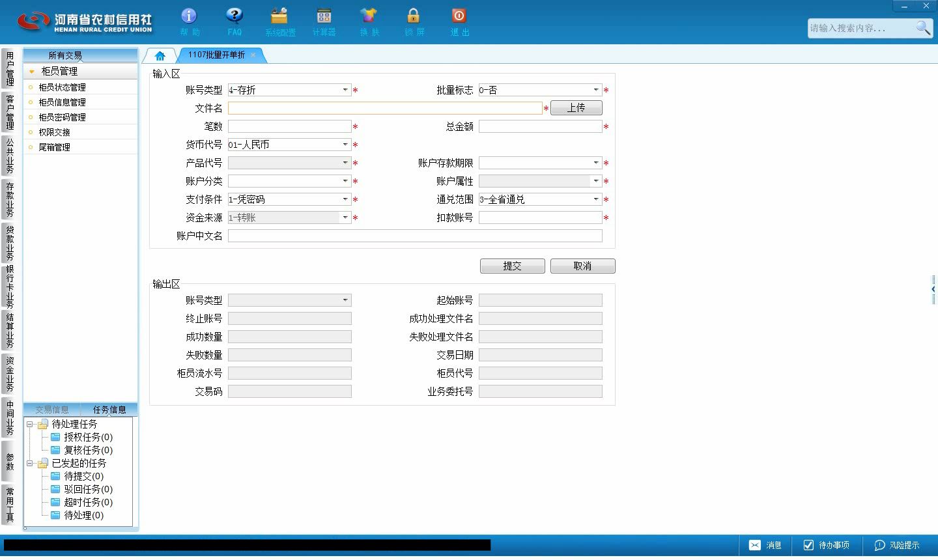Open the 批量标志 dropdown
938x560 pixels.
click(x=596, y=90)
